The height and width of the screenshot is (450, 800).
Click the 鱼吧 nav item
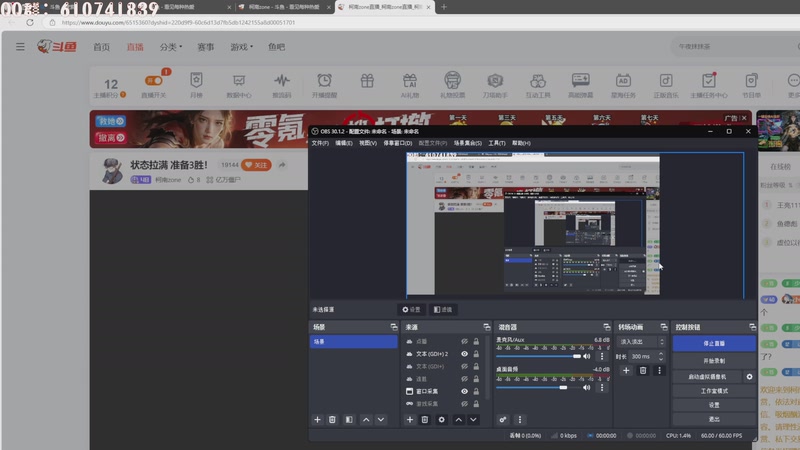pyautogui.click(x=277, y=47)
